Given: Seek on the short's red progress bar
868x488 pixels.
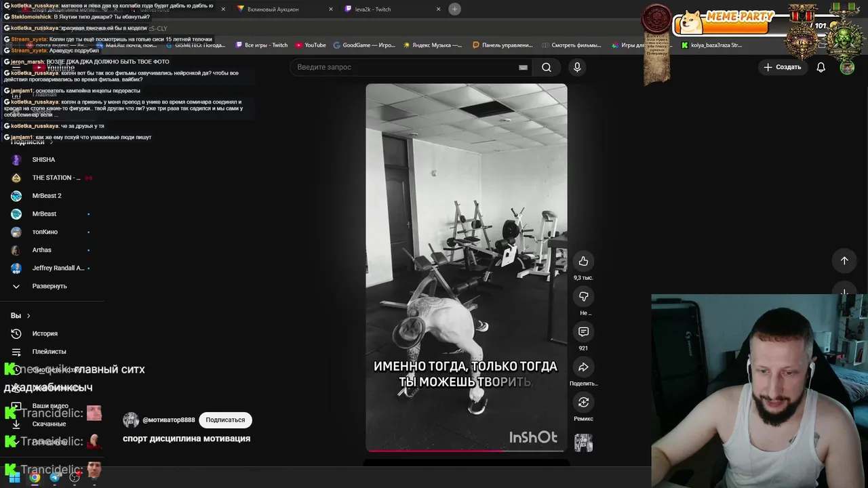Looking at the screenshot, I should [466, 450].
